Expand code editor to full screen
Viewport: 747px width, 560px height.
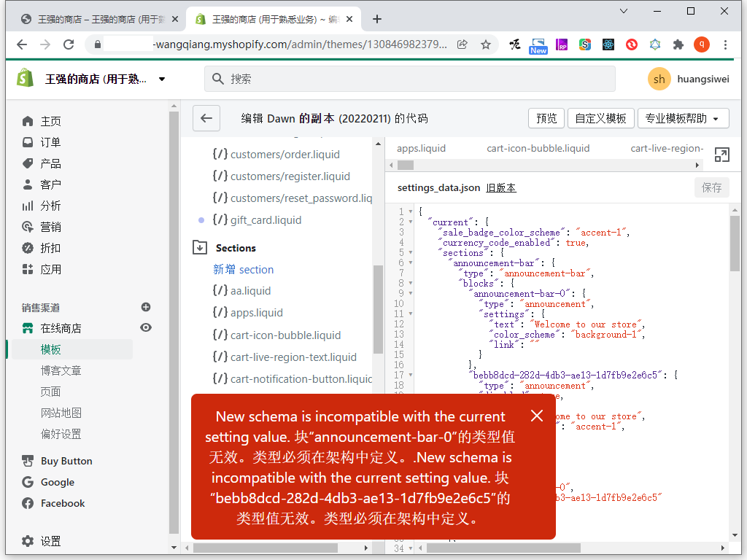[x=721, y=155]
